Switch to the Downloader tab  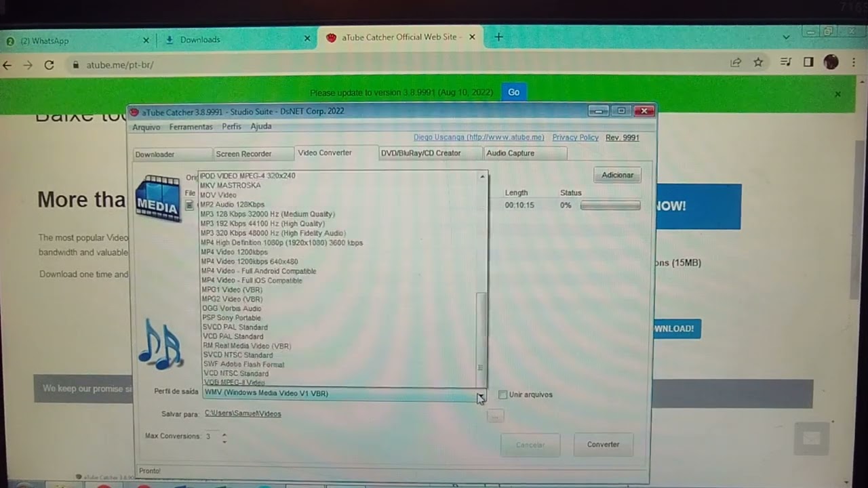pos(172,155)
